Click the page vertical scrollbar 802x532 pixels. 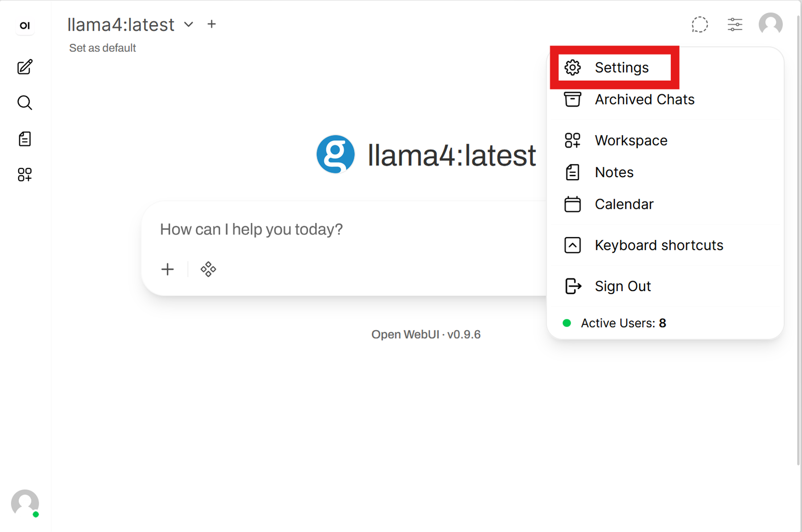pyautogui.click(x=799, y=239)
